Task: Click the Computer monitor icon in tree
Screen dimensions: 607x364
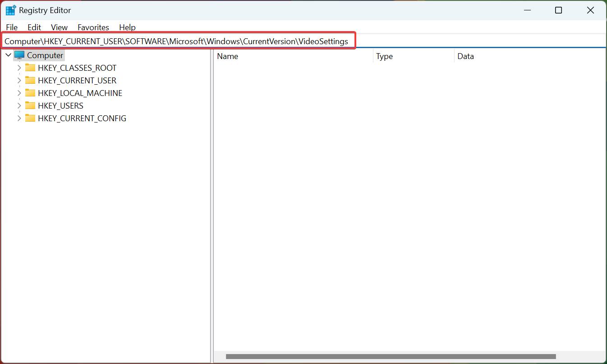Action: (x=19, y=55)
